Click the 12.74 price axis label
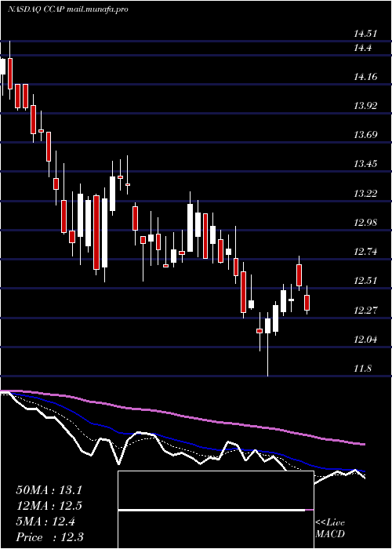 [x=365, y=252]
